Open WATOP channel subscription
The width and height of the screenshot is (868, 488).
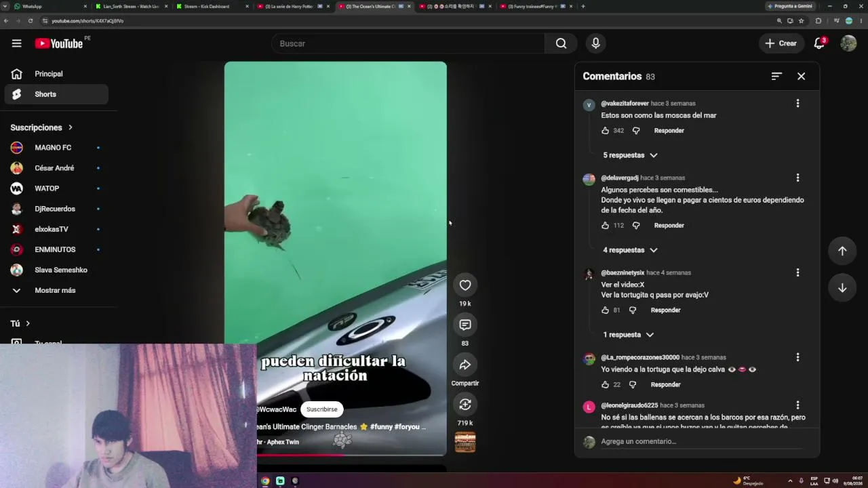56,188
